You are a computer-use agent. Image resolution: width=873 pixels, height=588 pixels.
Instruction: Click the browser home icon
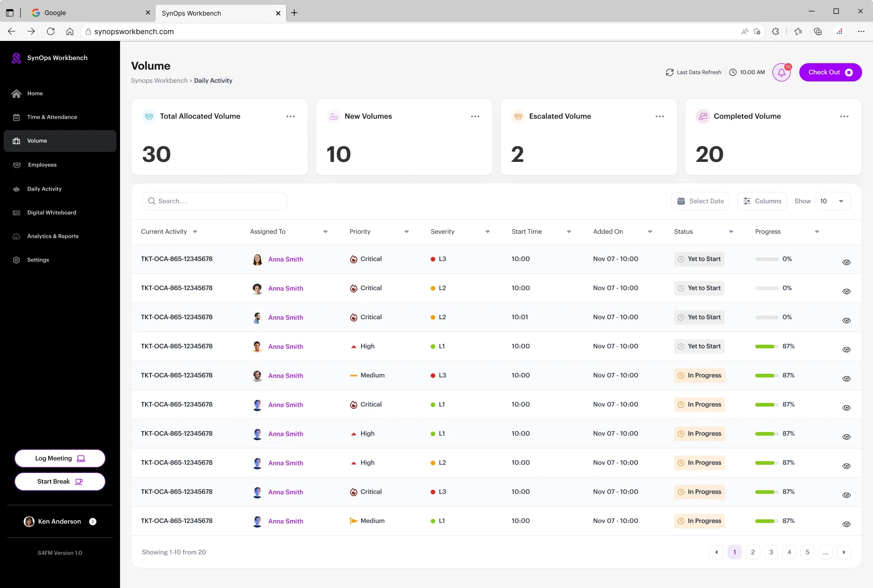point(70,31)
